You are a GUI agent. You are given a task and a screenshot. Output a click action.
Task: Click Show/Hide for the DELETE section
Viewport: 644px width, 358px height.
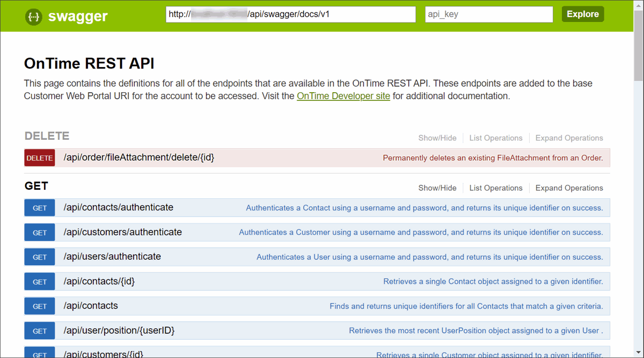coord(437,138)
